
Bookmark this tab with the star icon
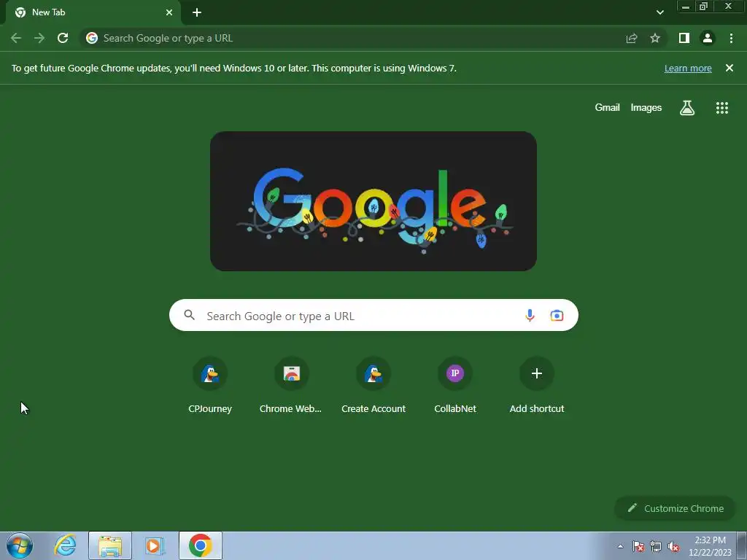(655, 38)
